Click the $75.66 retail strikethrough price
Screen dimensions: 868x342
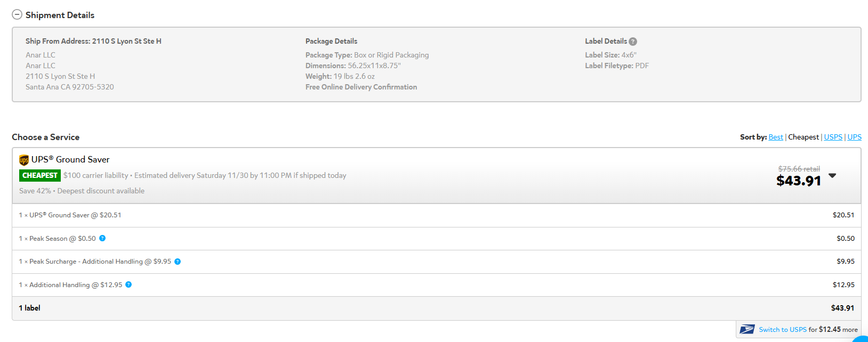click(x=799, y=169)
